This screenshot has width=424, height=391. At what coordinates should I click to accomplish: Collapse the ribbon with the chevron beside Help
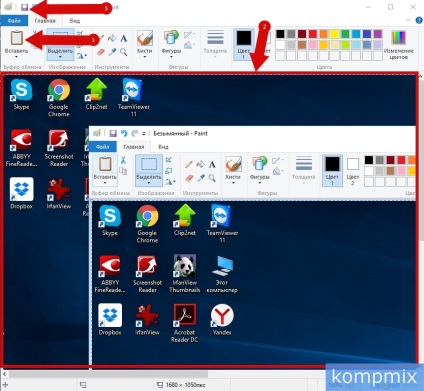click(408, 21)
